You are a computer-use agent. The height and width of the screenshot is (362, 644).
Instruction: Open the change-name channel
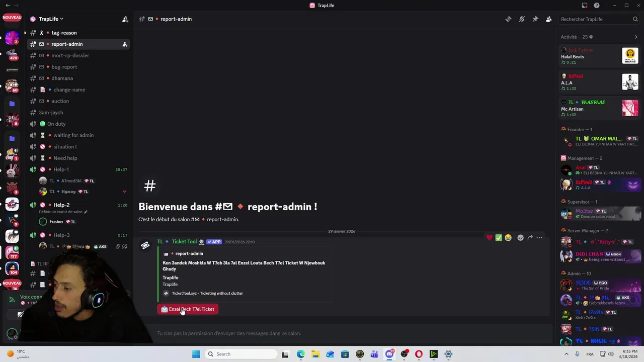tap(78, 89)
